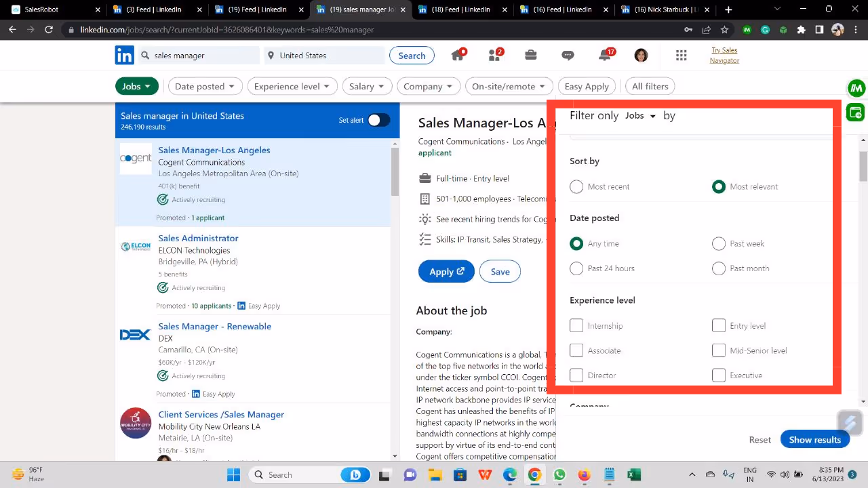Open the Jobs briefcase icon
The width and height of the screenshot is (868, 488).
[x=531, y=56]
